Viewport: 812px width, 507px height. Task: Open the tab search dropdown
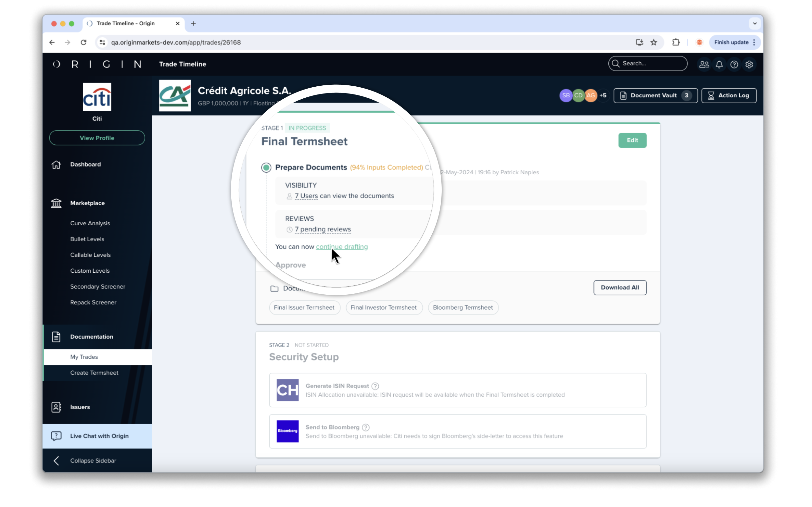755,23
